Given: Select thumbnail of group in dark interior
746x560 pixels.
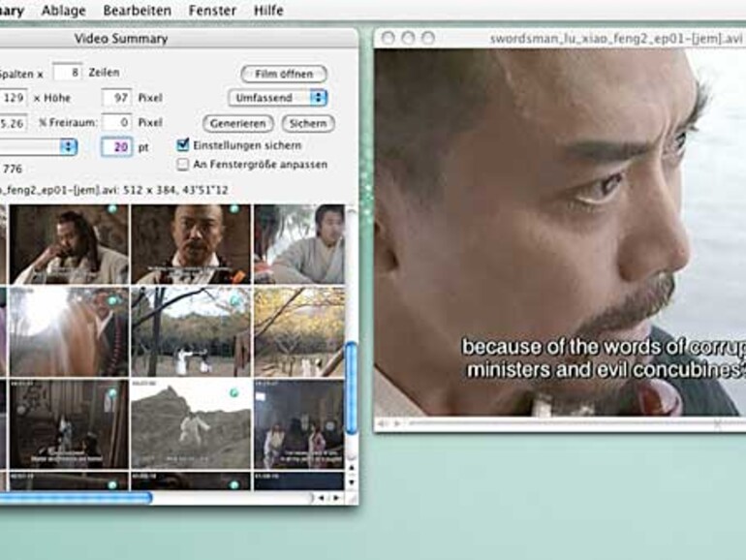Looking at the screenshot, I should 298,423.
